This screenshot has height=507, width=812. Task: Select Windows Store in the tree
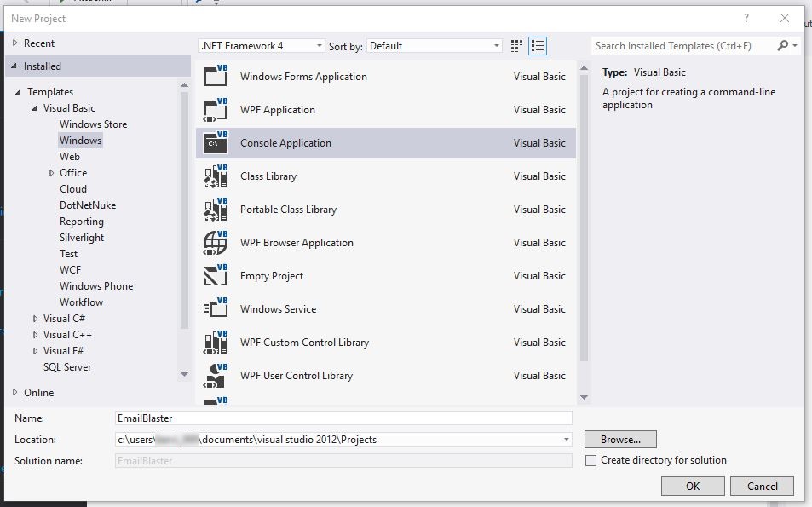click(93, 124)
